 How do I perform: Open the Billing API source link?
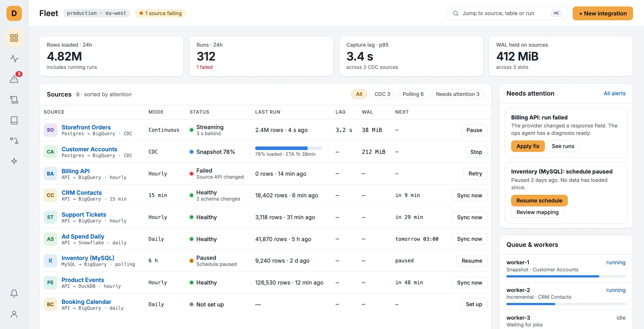76,171
